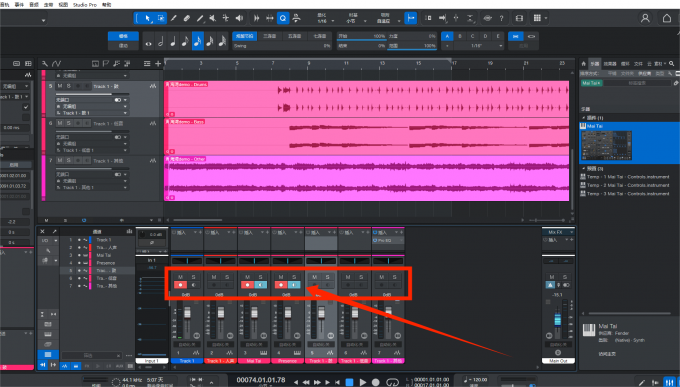Mute the Main Out channel
The height and width of the screenshot is (387, 680).
click(x=552, y=277)
